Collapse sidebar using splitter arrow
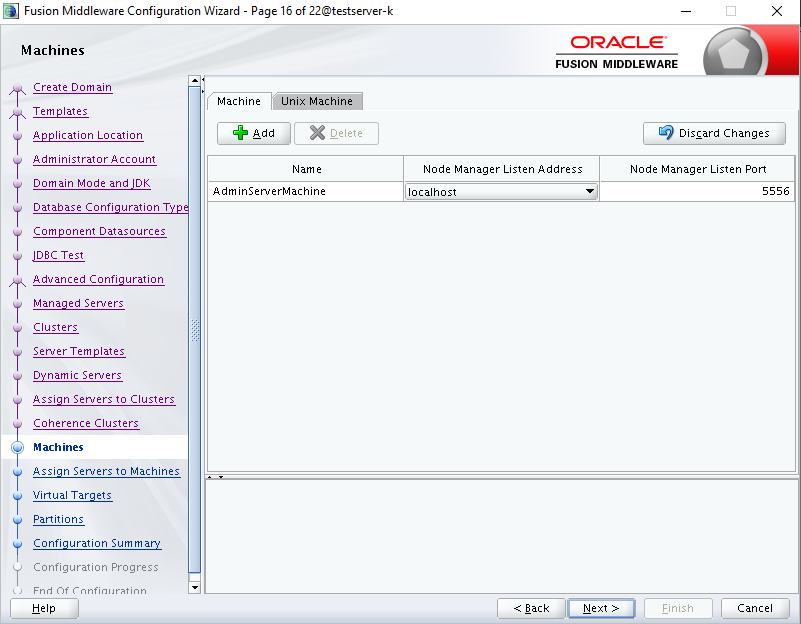 [203, 80]
